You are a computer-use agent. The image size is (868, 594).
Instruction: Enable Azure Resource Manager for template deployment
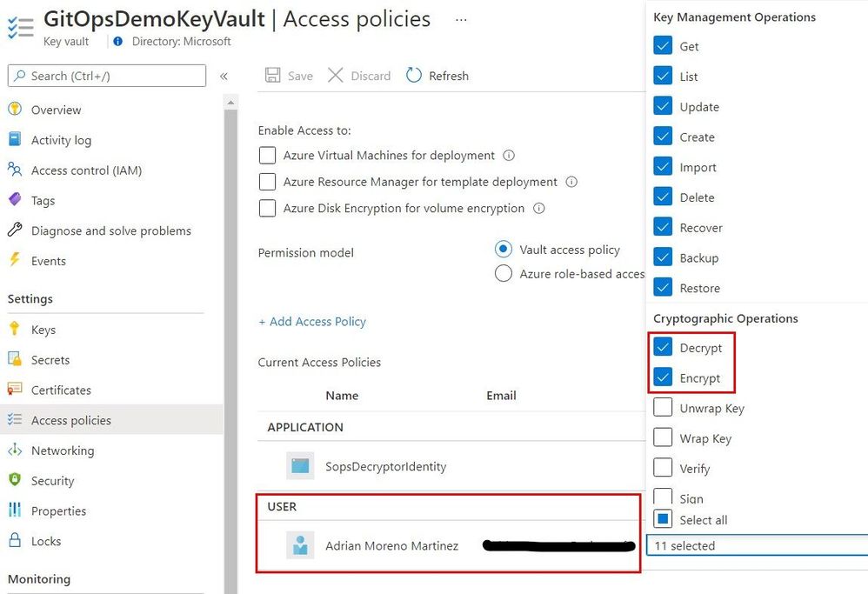[267, 182]
